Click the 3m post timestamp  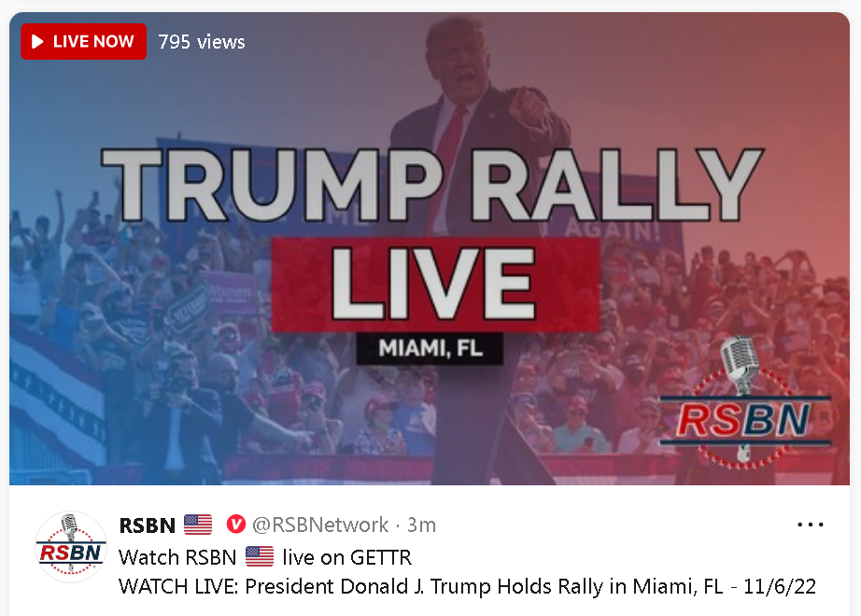click(x=421, y=525)
